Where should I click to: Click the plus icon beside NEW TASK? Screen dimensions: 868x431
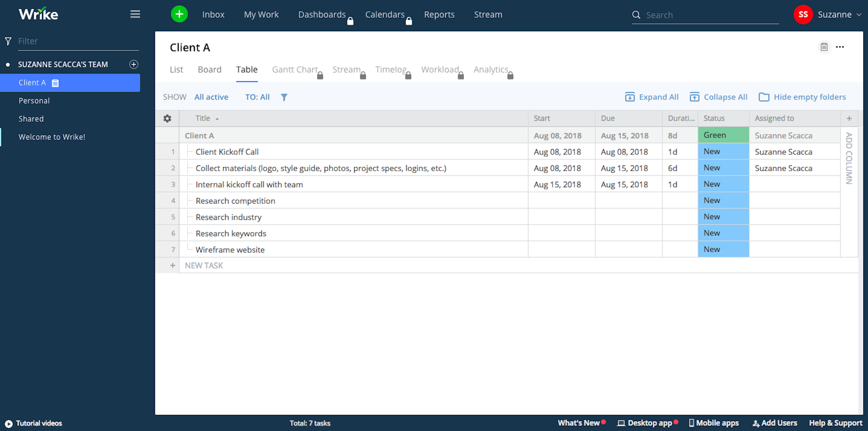[173, 265]
